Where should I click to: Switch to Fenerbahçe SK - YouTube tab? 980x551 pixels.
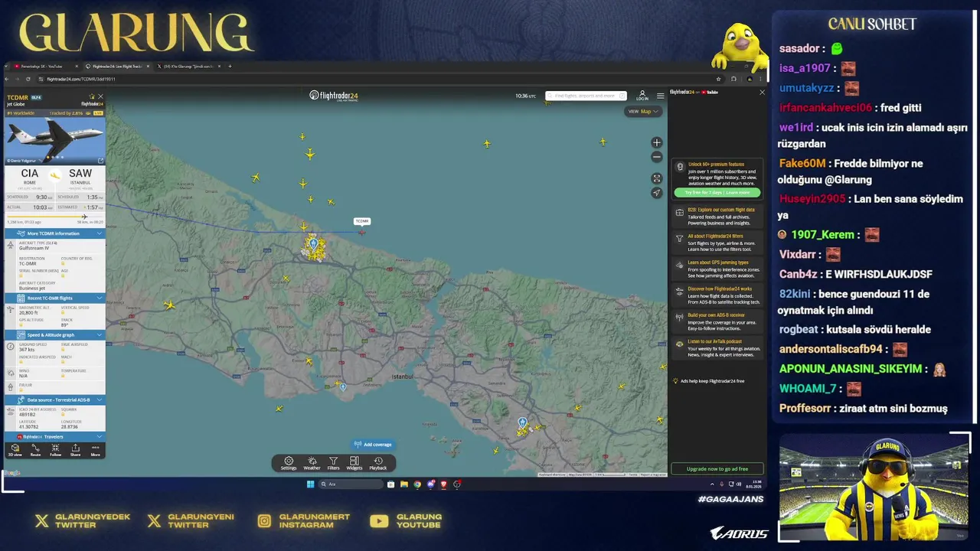(43, 67)
